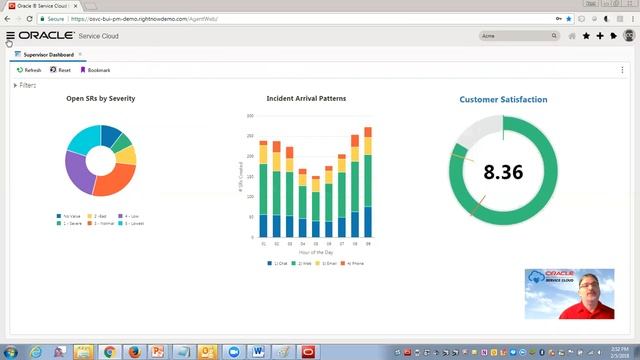Click the Incident Arrival Patterns title
This screenshot has height=360, width=640.
coord(306,98)
